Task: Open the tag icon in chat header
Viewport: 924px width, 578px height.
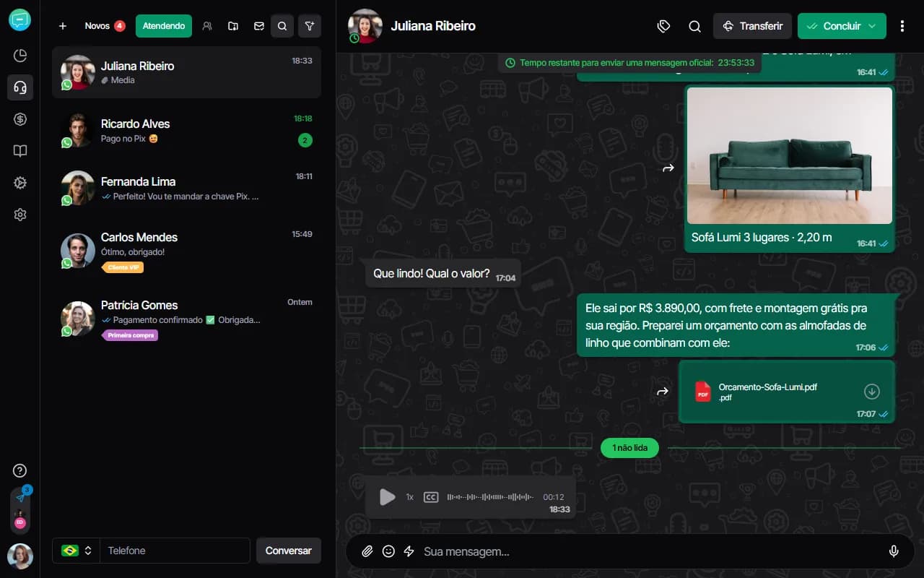Action: [663, 26]
